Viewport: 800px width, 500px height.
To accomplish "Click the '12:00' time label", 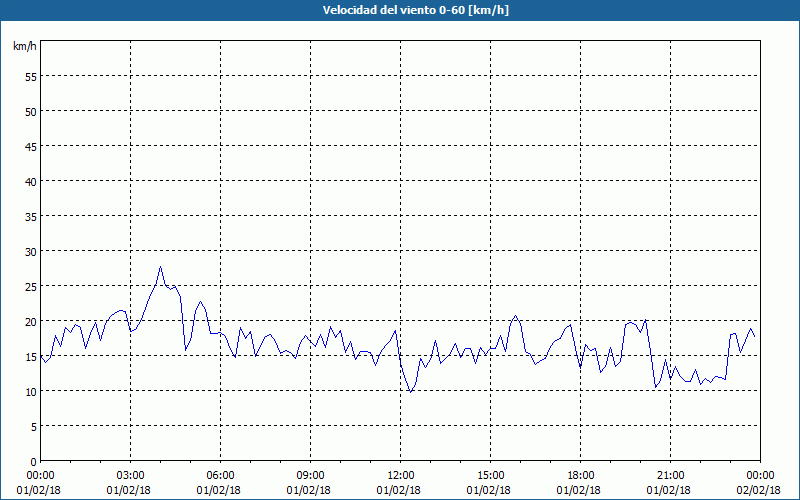I will pyautogui.click(x=401, y=476).
